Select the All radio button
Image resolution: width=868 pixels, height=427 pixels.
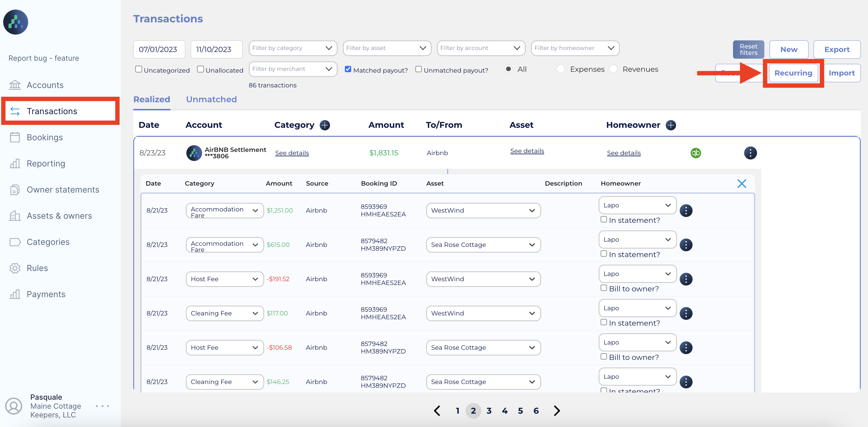point(509,69)
